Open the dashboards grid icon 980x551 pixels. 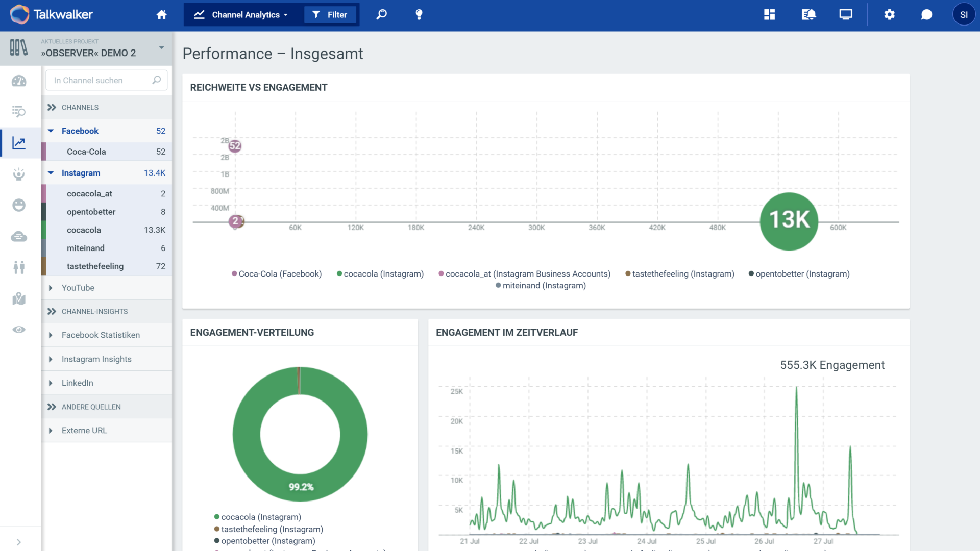coord(769,14)
